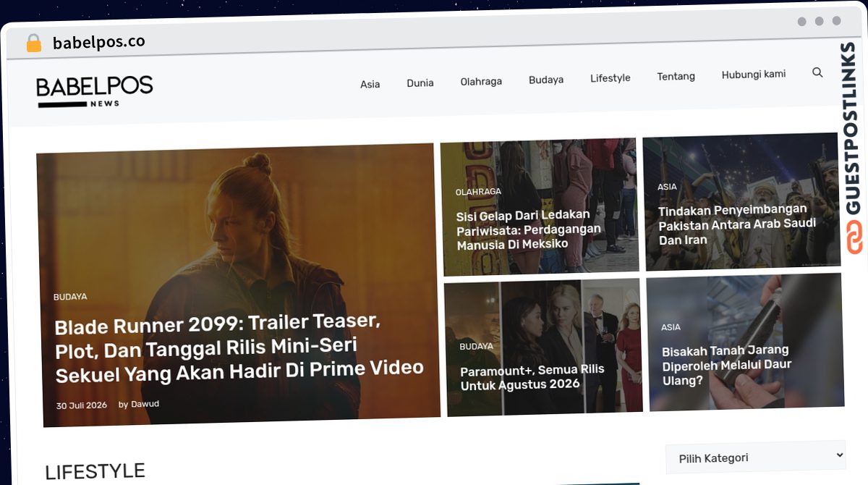Screen dimensions: 868x485
Task: Open the search magnifier icon
Action: pyautogui.click(x=817, y=72)
